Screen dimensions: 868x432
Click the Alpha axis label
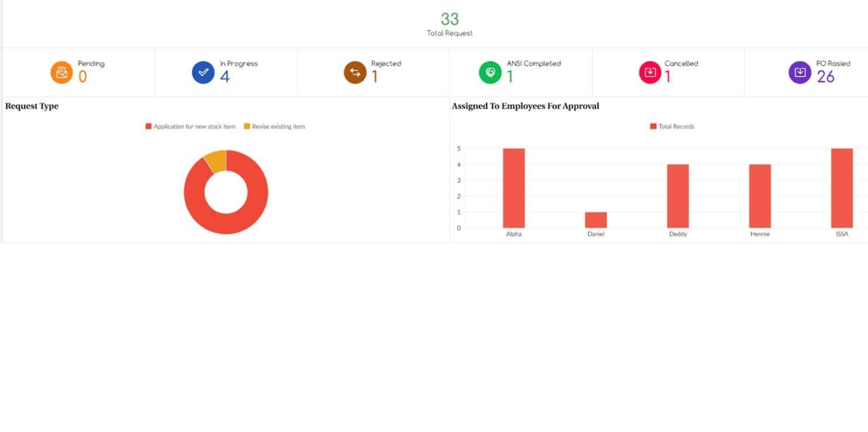[x=514, y=234]
